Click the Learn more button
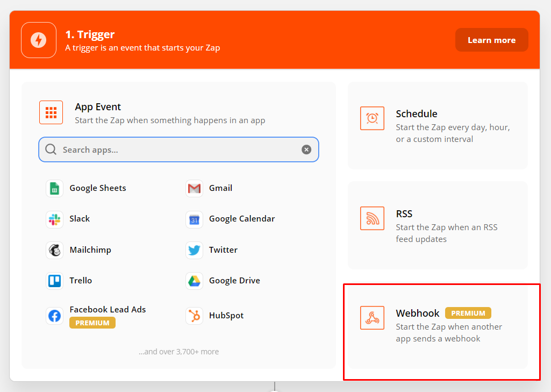The image size is (551, 392). (x=492, y=40)
